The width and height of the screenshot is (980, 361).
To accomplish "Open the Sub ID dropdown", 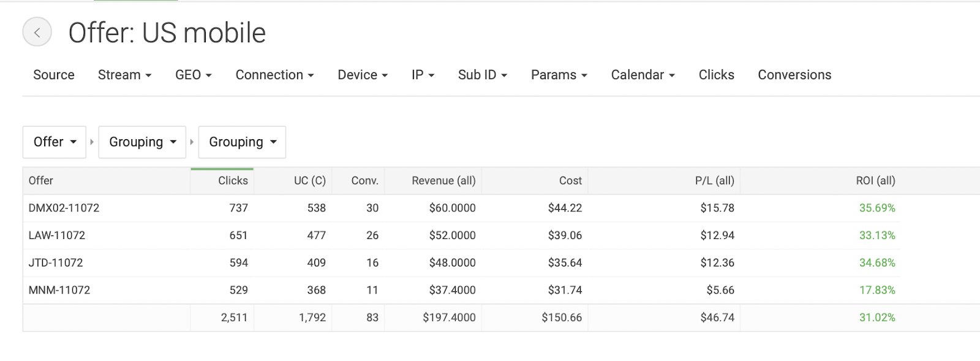I will [x=483, y=75].
